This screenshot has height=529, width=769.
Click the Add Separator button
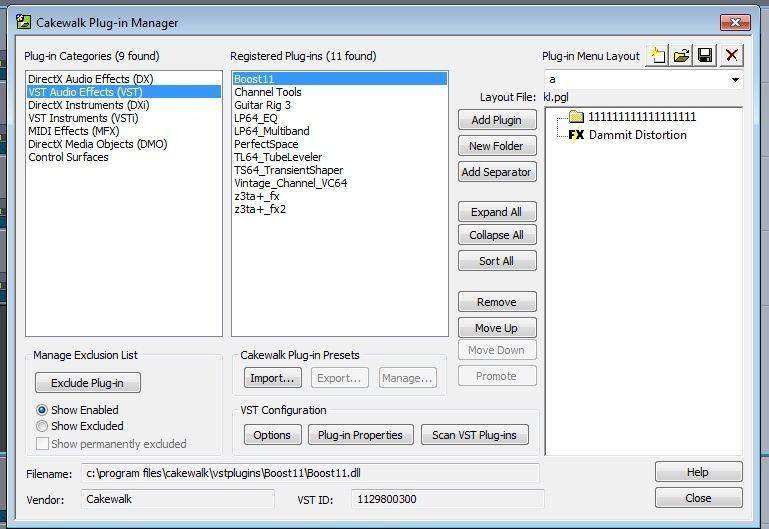[x=497, y=172]
